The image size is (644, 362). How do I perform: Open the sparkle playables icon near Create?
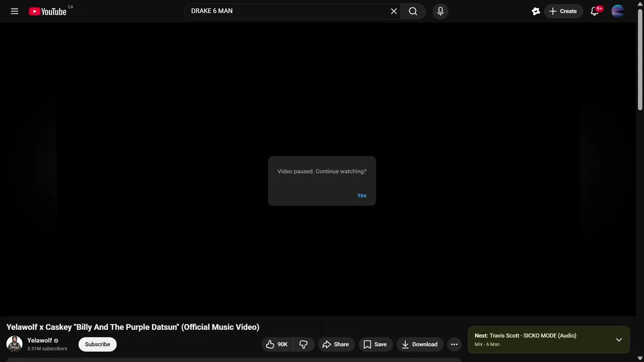tap(536, 11)
